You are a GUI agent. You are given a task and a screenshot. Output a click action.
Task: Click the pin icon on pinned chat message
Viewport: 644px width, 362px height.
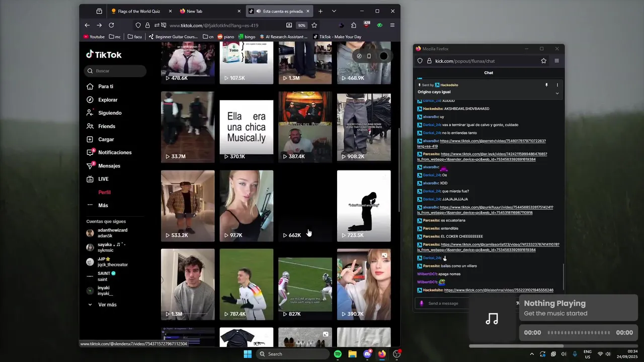(x=546, y=85)
